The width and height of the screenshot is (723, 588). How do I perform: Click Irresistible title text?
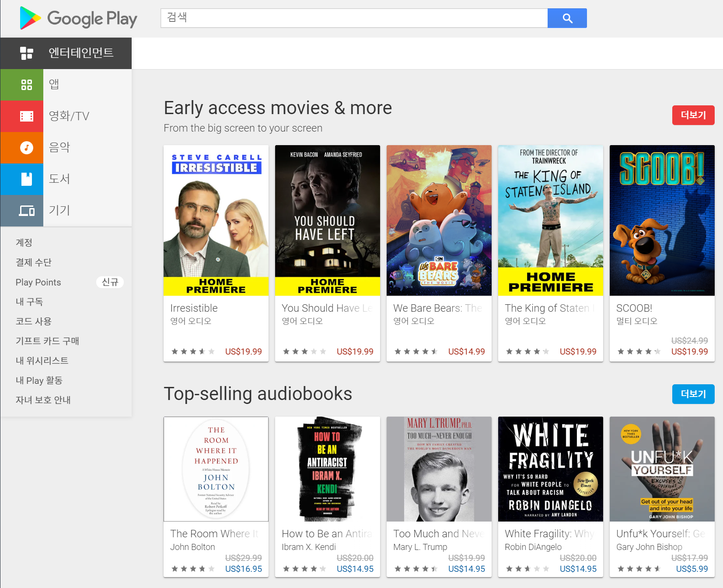(x=194, y=308)
